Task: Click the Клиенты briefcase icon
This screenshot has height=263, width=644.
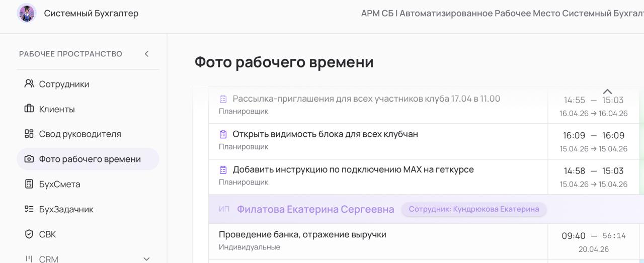Action: click(29, 109)
